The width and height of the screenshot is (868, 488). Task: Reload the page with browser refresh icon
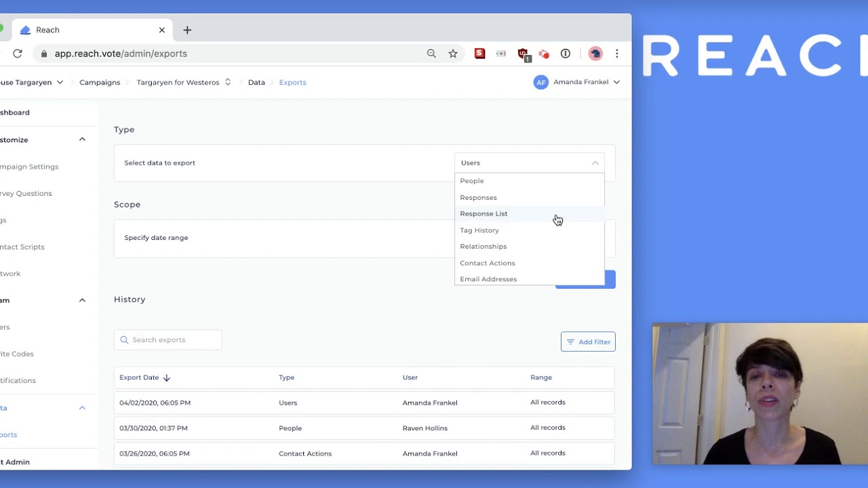point(18,54)
